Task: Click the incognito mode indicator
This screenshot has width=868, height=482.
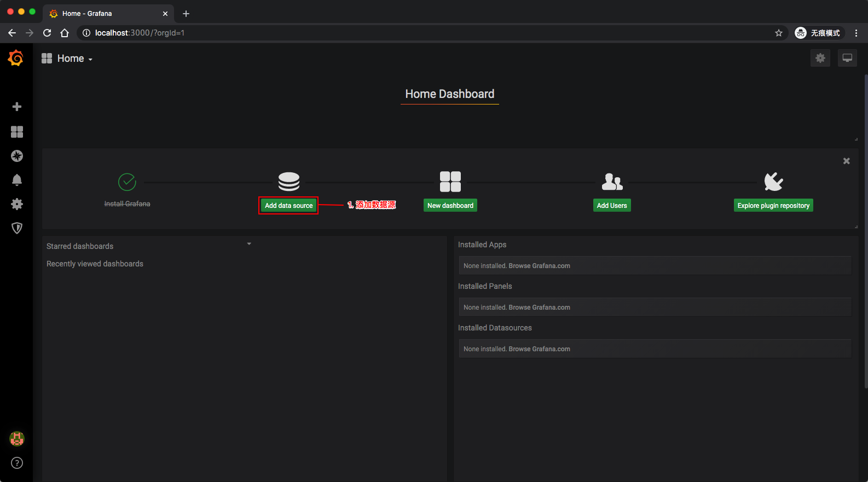Action: (819, 33)
